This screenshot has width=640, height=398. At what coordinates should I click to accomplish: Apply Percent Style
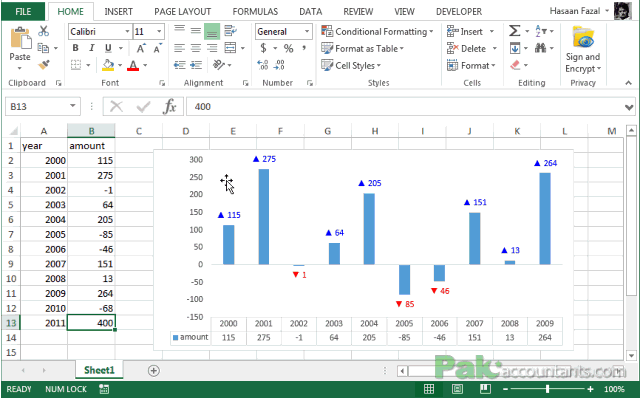click(x=289, y=49)
